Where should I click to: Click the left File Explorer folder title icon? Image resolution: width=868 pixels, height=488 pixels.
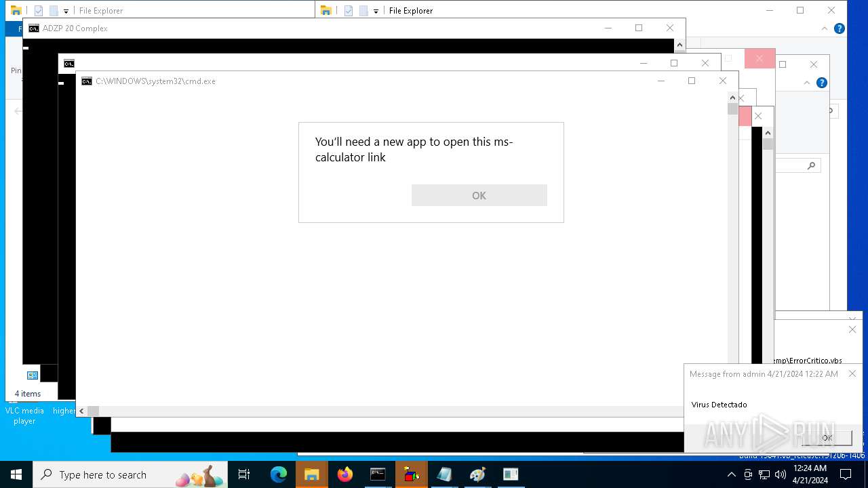tap(16, 10)
